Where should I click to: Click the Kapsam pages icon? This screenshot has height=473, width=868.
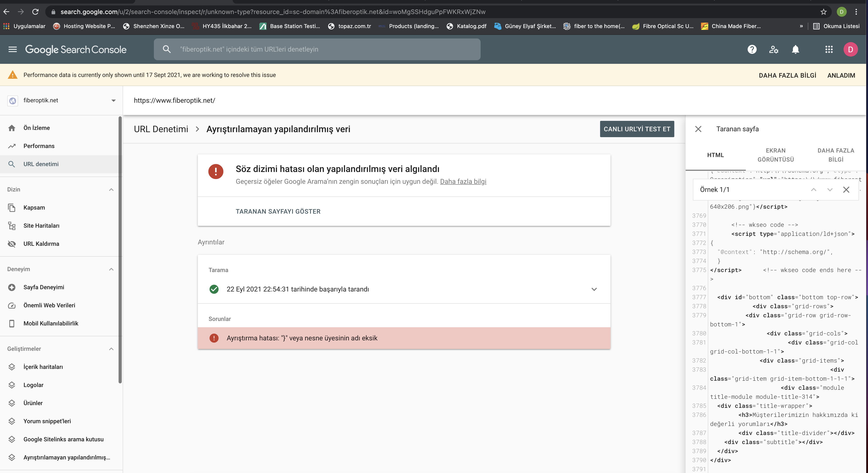tap(12, 208)
